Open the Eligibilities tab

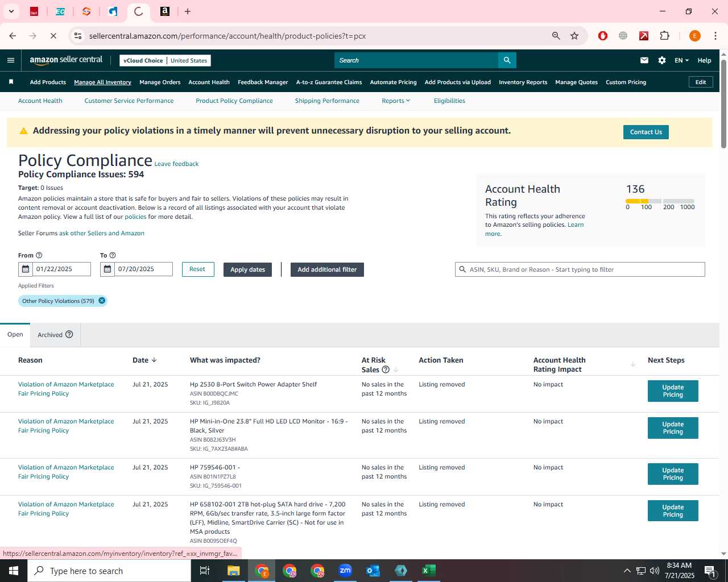click(449, 101)
